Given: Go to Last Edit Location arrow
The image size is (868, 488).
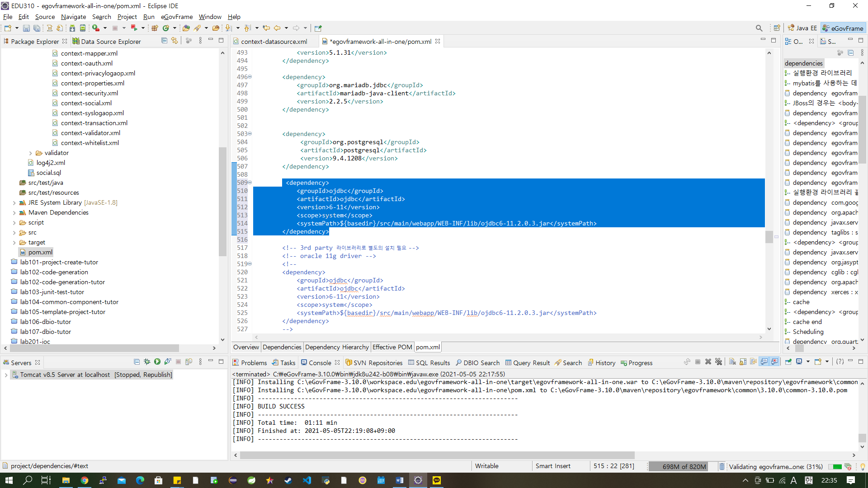Looking at the screenshot, I should [x=266, y=28].
